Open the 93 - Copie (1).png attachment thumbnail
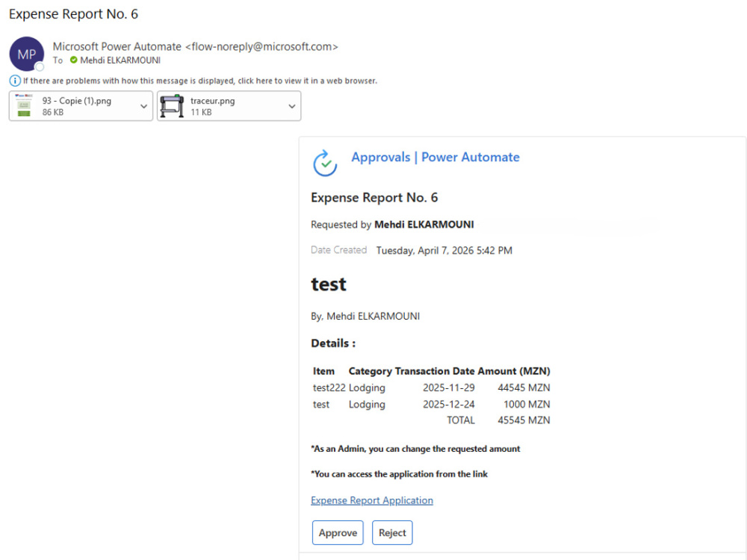This screenshot has height=560, width=747. point(24,106)
